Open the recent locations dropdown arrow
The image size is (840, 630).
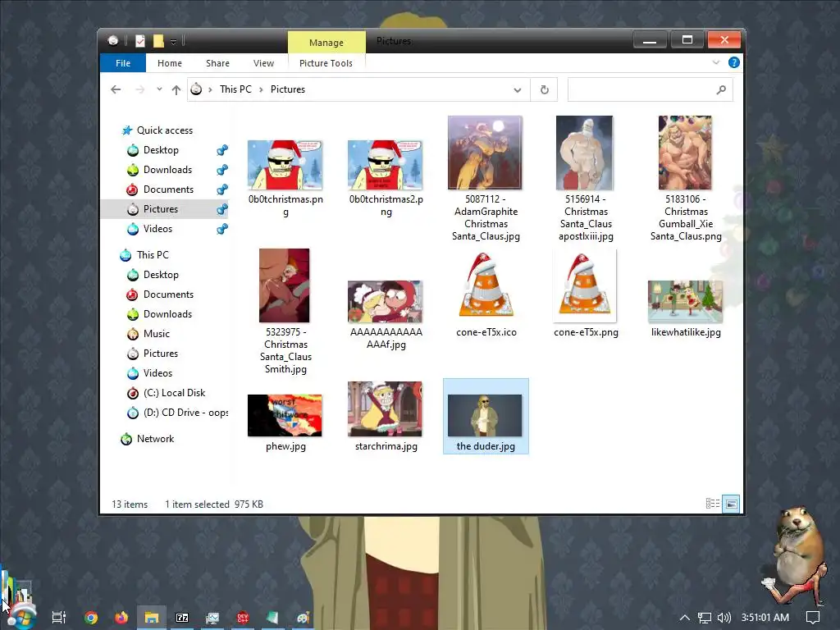click(x=159, y=89)
